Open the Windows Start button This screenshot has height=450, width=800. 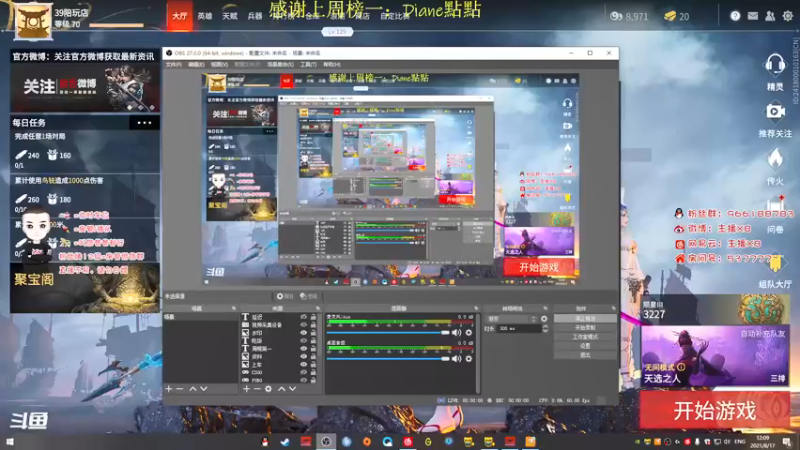pos(9,442)
